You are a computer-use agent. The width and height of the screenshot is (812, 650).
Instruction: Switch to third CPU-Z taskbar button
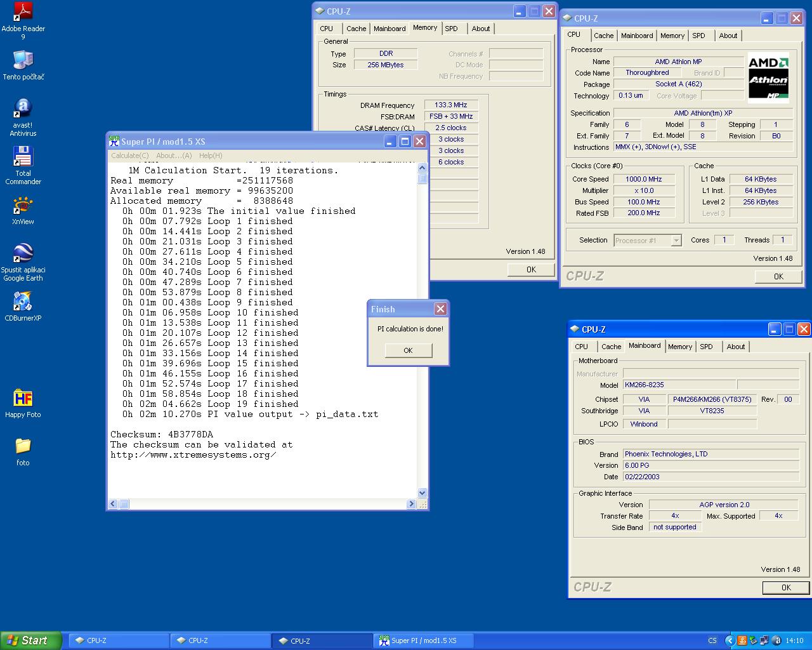322,640
